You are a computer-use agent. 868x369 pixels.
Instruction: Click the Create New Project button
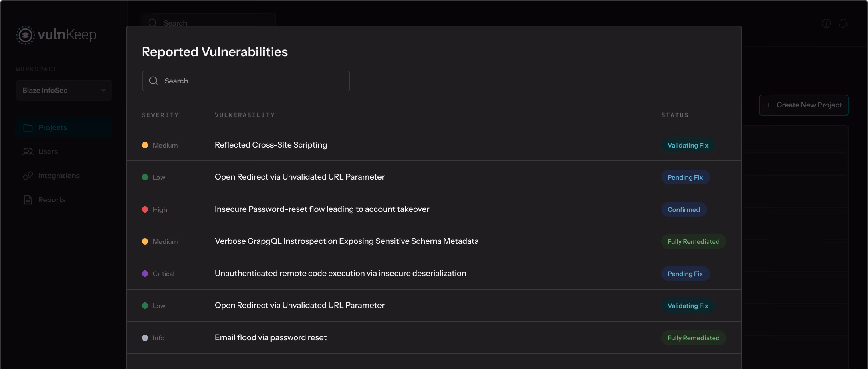(804, 105)
